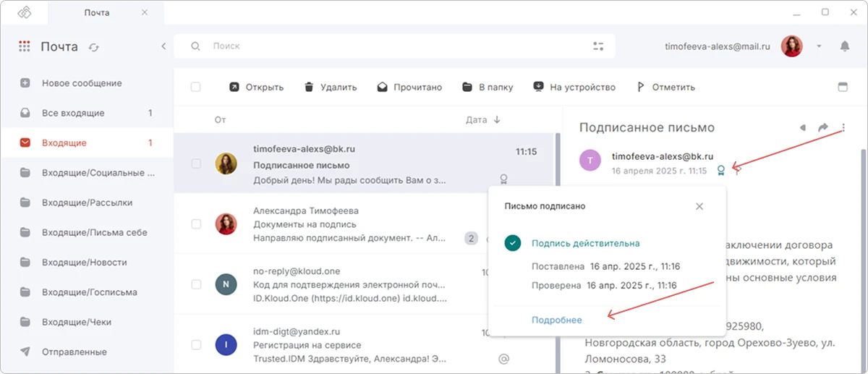This screenshot has height=374, width=868.
Task: Sort by От column header
Action: pos(221,120)
